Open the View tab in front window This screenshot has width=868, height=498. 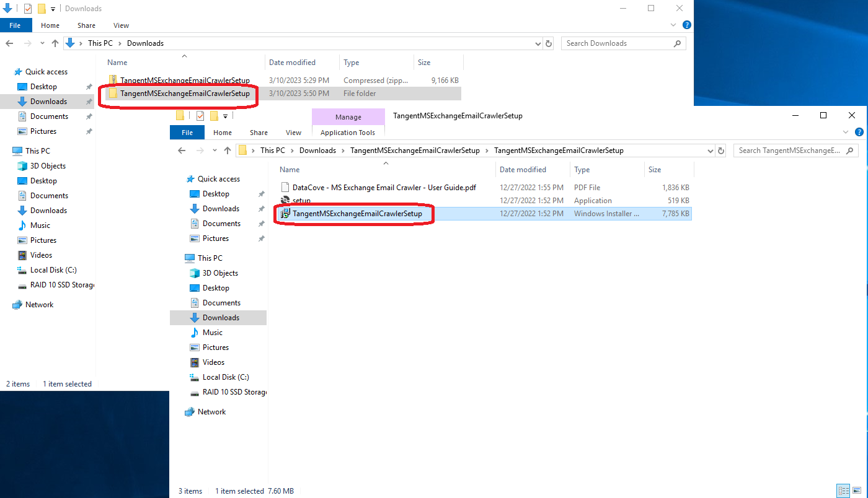[x=293, y=133]
